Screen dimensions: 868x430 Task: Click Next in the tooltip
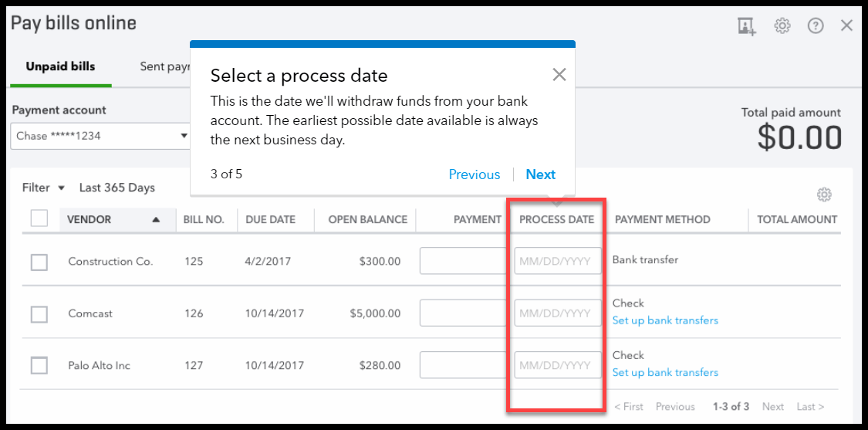[x=540, y=174]
